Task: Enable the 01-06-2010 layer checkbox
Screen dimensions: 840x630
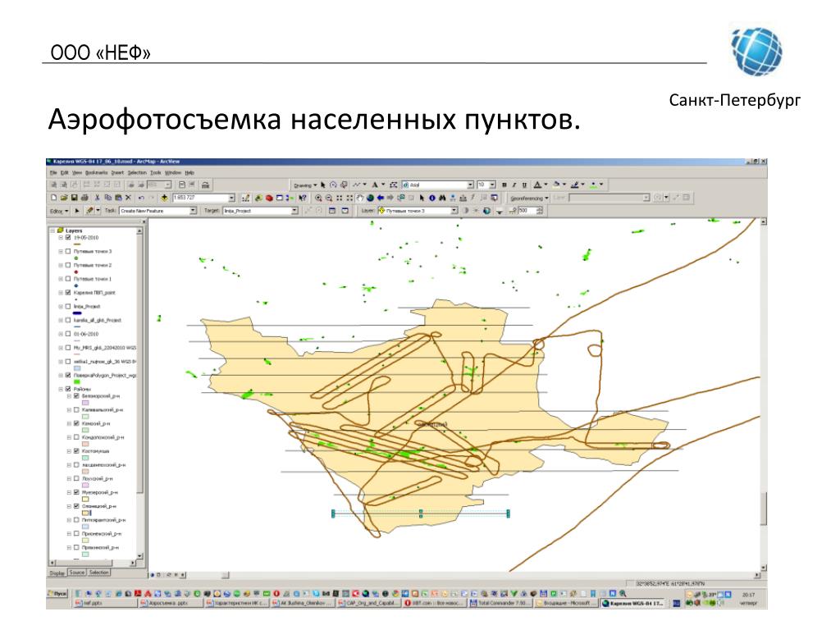Action: 68,334
